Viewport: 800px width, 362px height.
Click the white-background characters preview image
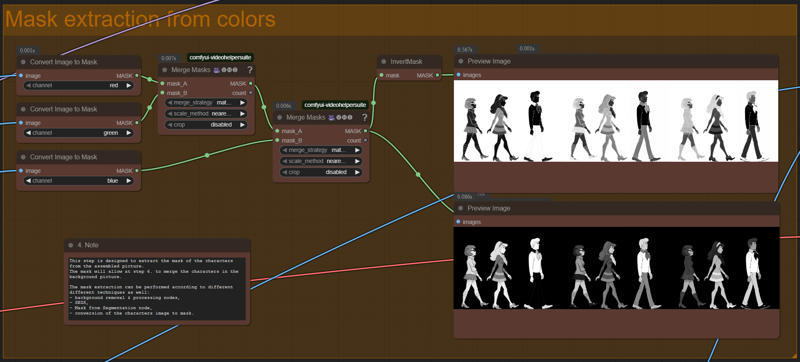point(616,121)
